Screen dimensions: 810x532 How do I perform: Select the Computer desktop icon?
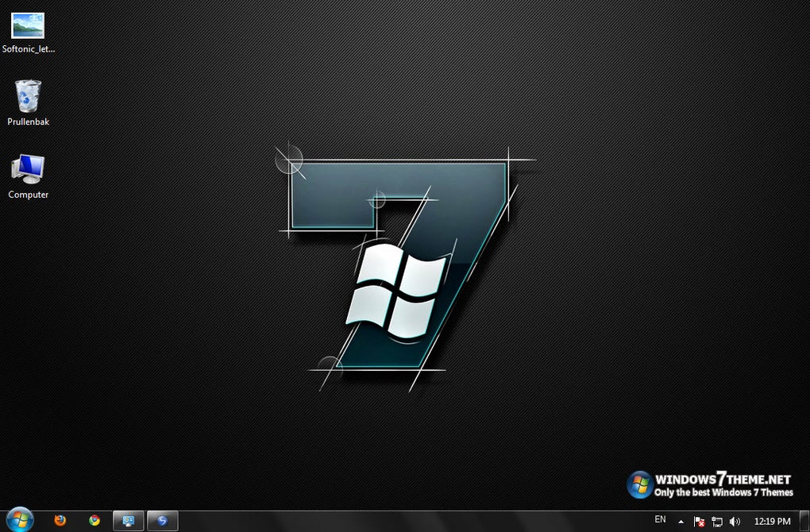[28, 169]
